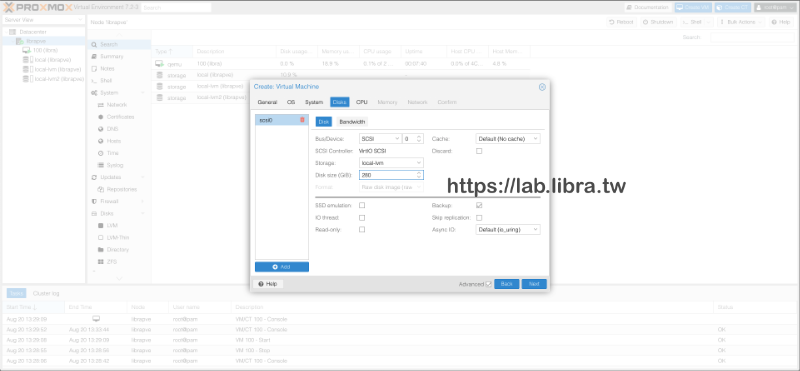Switch to the System tab
The width and height of the screenshot is (800, 371).
point(314,102)
